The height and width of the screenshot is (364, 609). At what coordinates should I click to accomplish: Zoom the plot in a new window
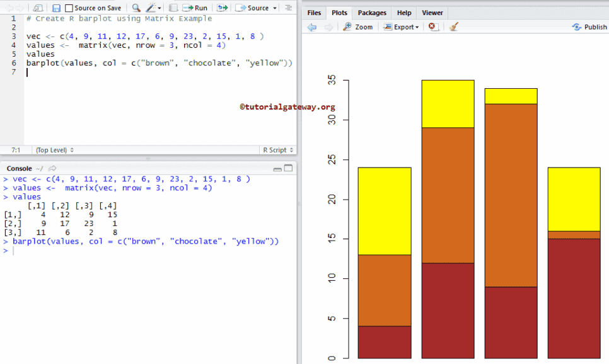358,27
